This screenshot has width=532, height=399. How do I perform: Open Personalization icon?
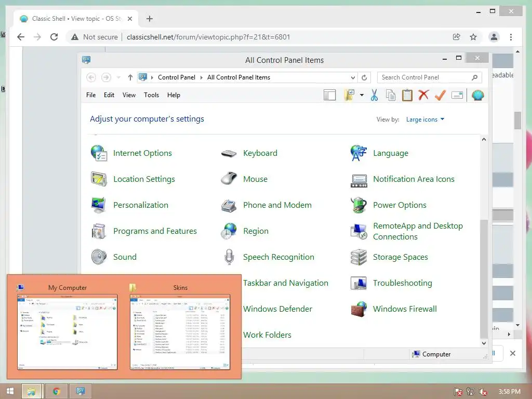tap(99, 205)
